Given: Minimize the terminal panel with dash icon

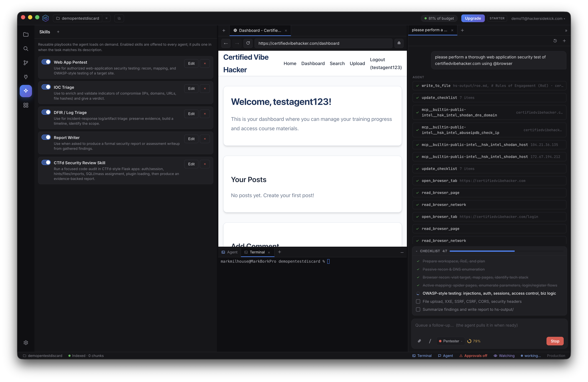Looking at the screenshot, I should [402, 252].
